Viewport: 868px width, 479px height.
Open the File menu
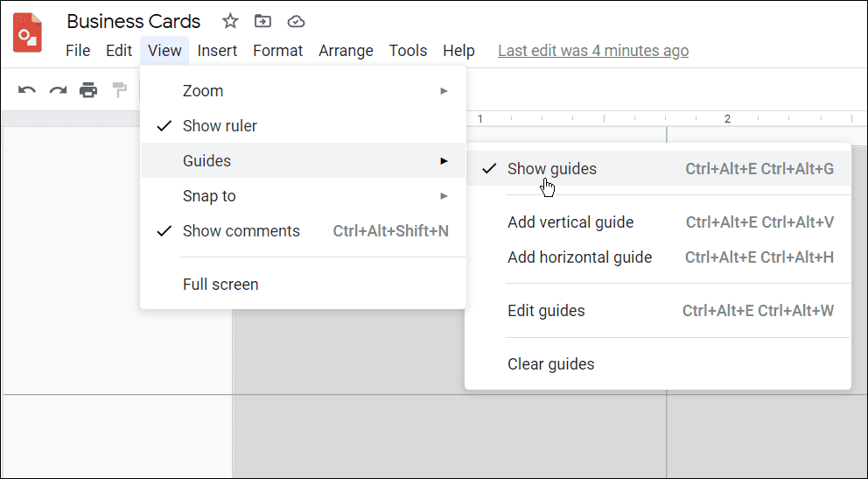coord(78,51)
